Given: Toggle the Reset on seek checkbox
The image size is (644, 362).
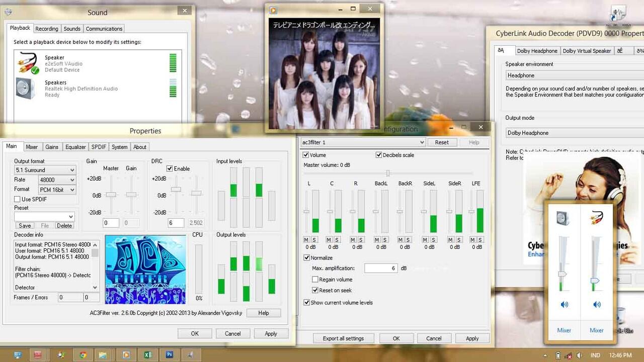Looking at the screenshot, I should pyautogui.click(x=315, y=290).
